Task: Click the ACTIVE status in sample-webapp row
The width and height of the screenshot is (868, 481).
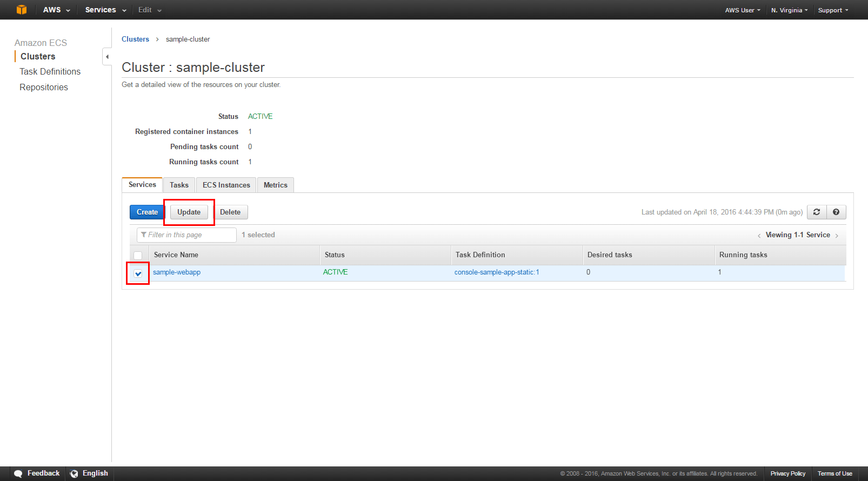Action: pyautogui.click(x=335, y=272)
